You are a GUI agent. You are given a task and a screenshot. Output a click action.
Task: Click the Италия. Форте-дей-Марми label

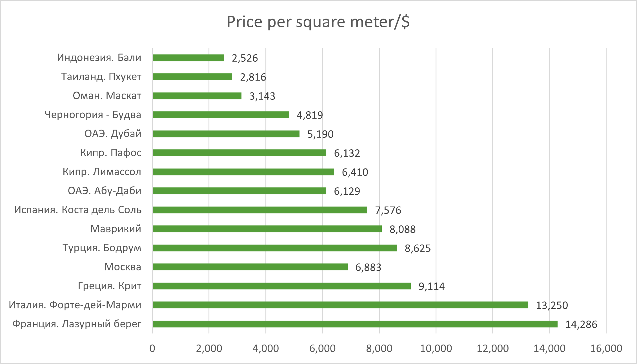click(75, 305)
